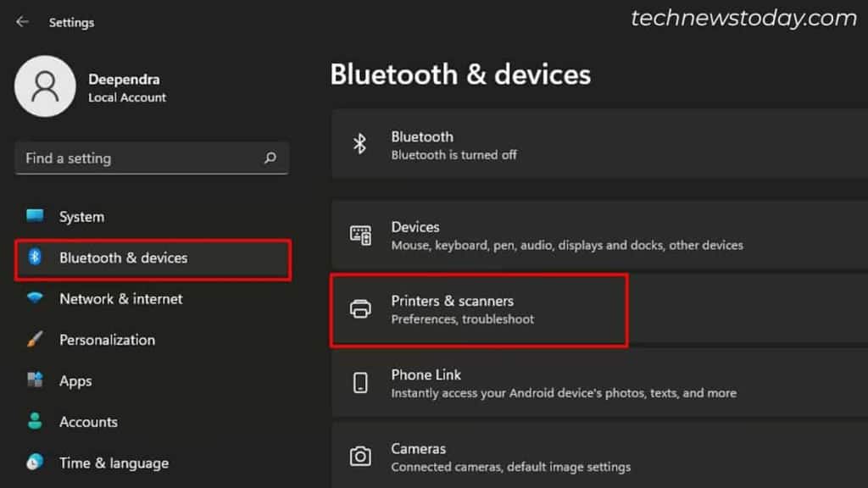
Task: Select Bluetooth & devices in the sidebar
Action: (121, 258)
